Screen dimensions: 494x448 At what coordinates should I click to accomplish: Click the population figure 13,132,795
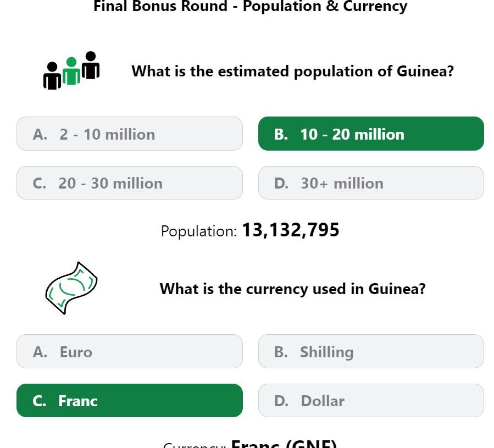(291, 230)
